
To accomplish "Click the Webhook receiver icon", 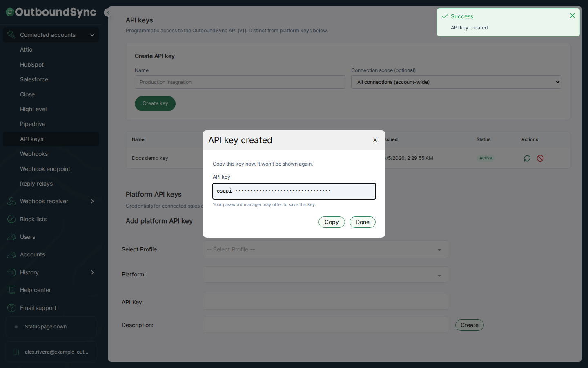I will pos(11,201).
